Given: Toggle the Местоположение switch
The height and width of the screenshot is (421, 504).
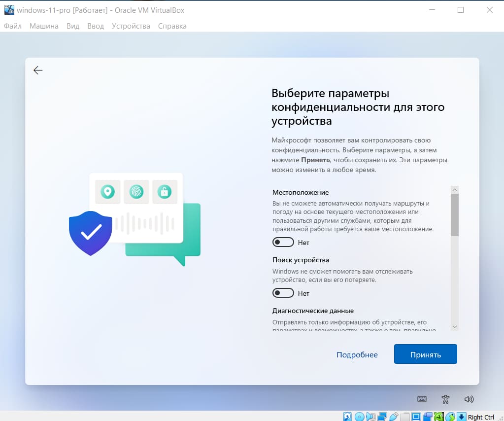Looking at the screenshot, I should [x=283, y=242].
